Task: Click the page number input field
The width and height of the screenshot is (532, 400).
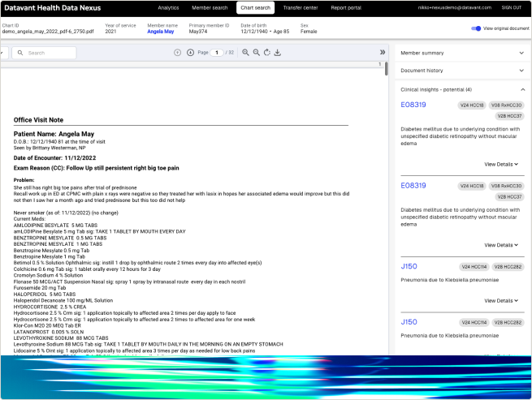Action: point(217,53)
